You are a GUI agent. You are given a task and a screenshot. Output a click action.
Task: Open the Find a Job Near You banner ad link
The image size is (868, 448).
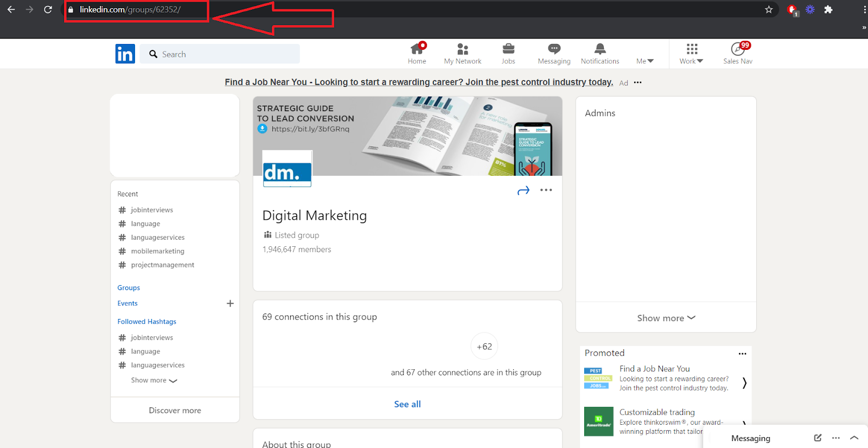pyautogui.click(x=419, y=82)
